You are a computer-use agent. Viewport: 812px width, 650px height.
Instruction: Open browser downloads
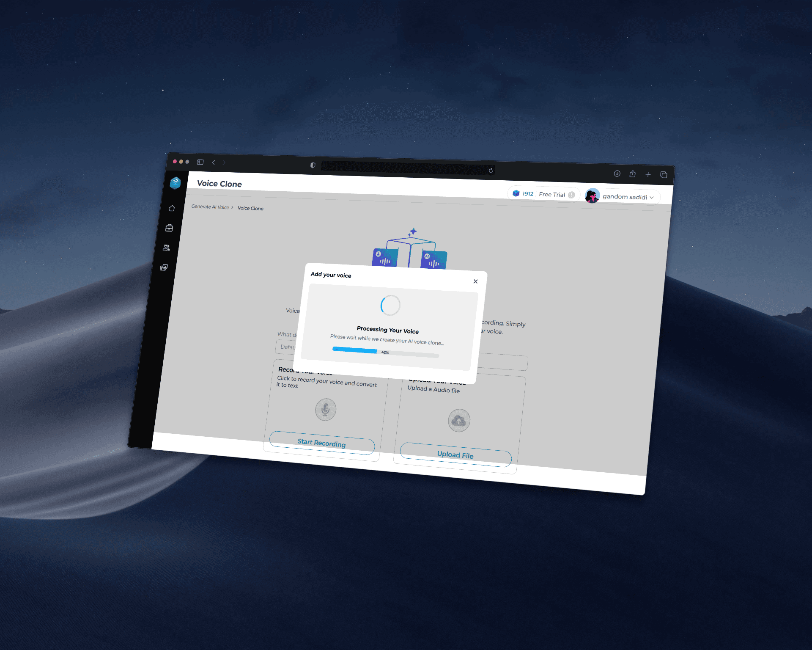click(x=617, y=174)
